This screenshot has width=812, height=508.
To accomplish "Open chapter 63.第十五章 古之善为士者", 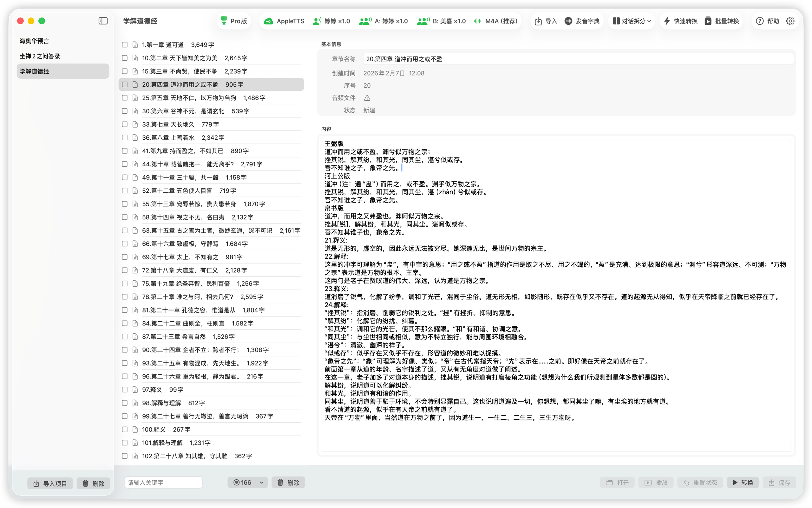I will click(211, 231).
